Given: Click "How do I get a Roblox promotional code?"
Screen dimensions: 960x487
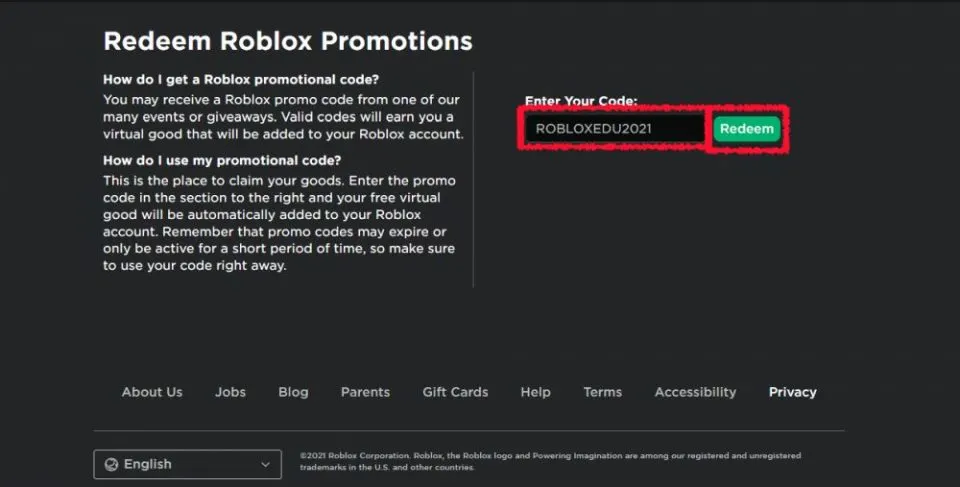Looking at the screenshot, I should point(242,79).
